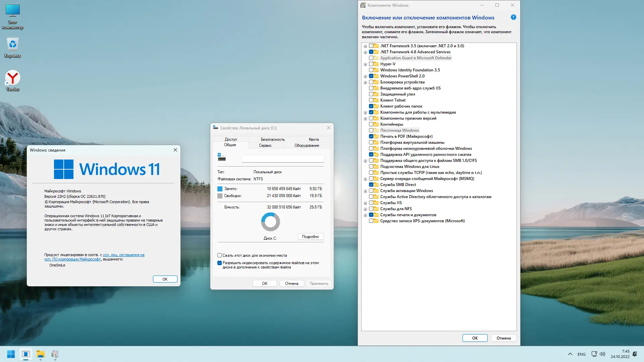The image size is (644, 362).
Task: Open Yandex browser desktop shortcut
Action: (13, 78)
